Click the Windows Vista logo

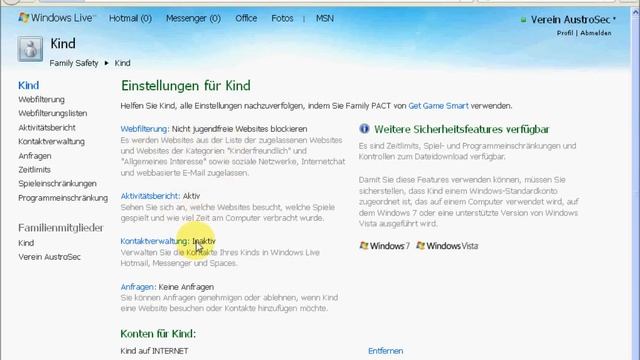coord(447,246)
